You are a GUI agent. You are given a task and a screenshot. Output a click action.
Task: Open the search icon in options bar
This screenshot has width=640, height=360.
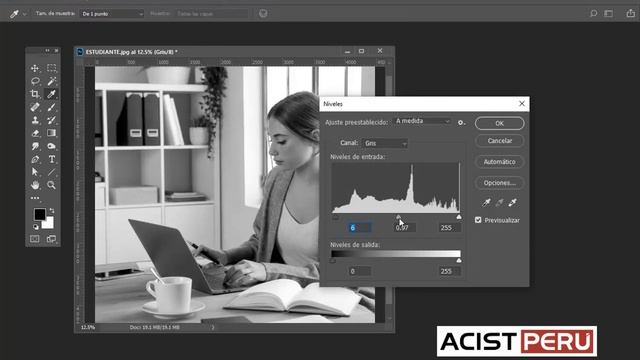593,13
